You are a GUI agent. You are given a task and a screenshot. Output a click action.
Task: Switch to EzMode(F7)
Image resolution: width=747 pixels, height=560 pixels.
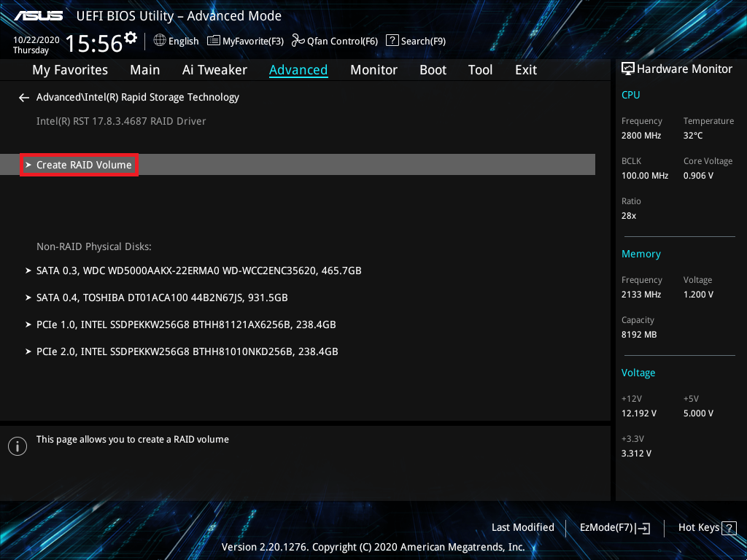tap(614, 527)
